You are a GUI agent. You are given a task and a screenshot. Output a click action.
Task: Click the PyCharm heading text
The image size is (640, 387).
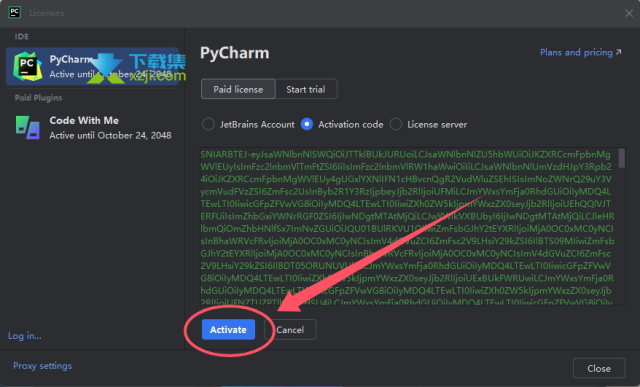tap(235, 53)
